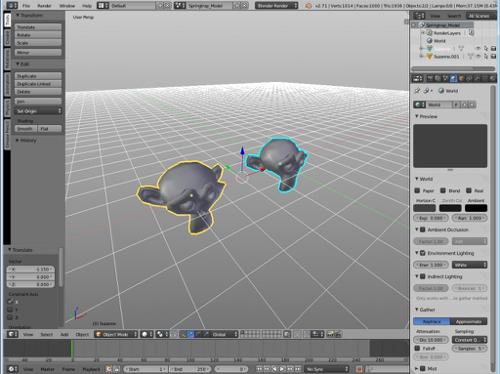Enable the Paper Sky checkbox
This screenshot has width=500, height=374.
pyautogui.click(x=417, y=190)
